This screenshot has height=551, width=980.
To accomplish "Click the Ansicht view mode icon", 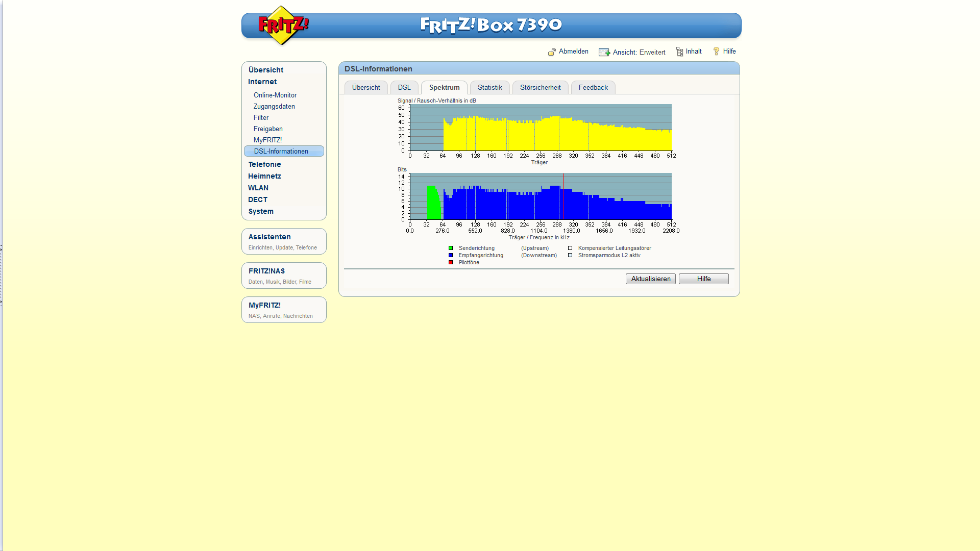I will click(604, 52).
